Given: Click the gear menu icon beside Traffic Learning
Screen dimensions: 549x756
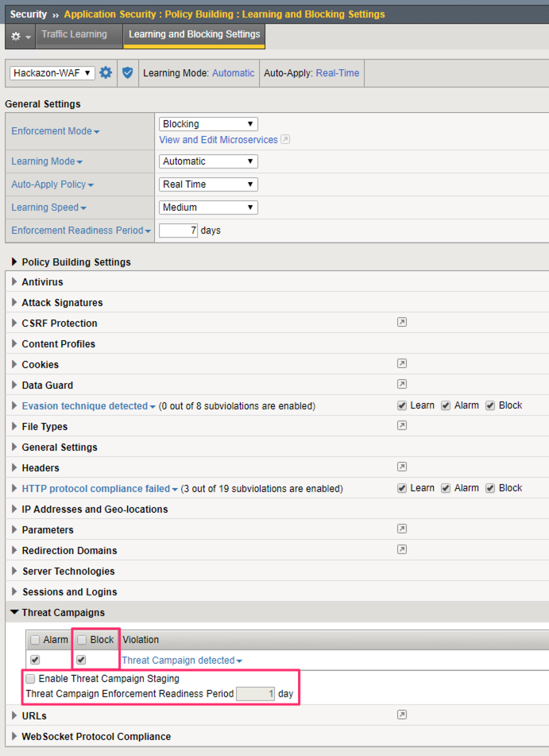Looking at the screenshot, I should pyautogui.click(x=20, y=36).
